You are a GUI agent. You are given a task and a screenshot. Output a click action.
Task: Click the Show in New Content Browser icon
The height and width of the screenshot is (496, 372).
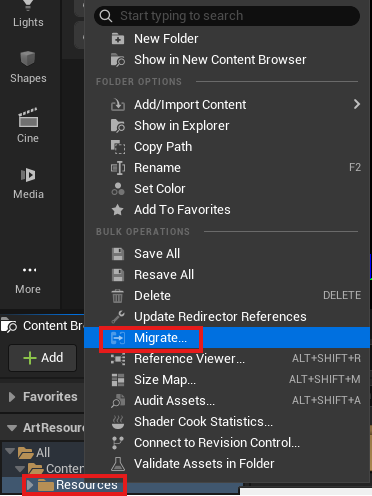point(118,60)
